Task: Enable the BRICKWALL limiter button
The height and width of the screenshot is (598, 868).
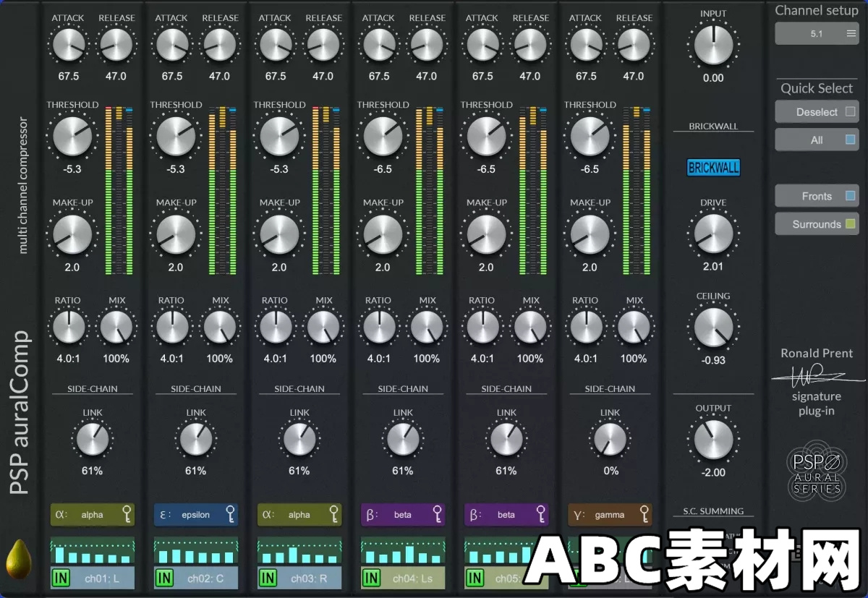Action: pyautogui.click(x=713, y=167)
